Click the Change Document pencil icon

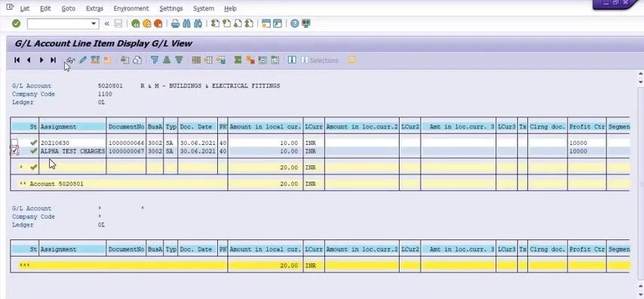[x=83, y=60]
